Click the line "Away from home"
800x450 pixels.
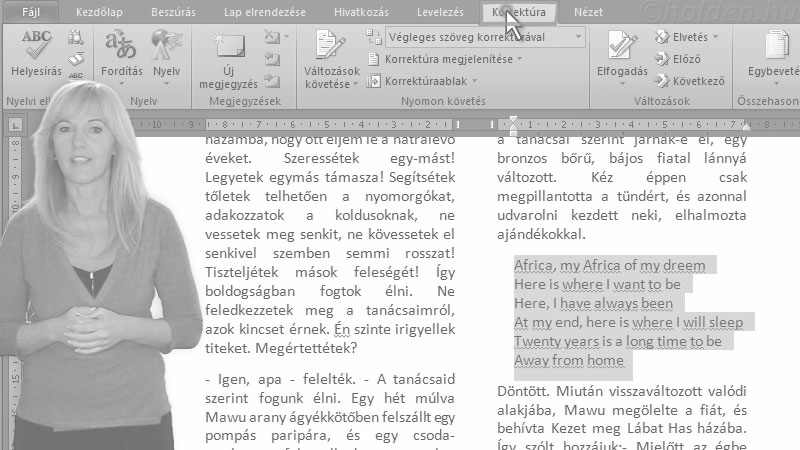pos(569,360)
